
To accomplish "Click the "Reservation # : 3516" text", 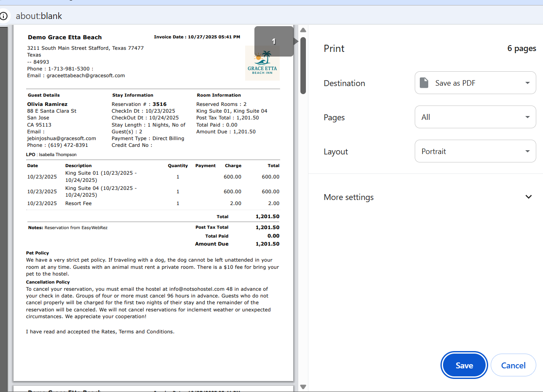I will (x=139, y=104).
